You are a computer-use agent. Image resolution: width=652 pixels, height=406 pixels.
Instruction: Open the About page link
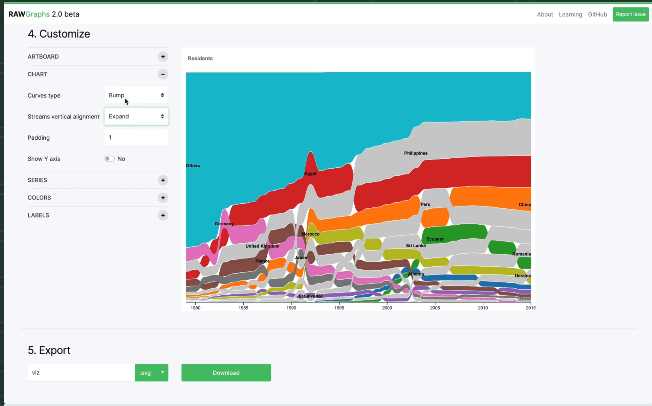(x=545, y=15)
